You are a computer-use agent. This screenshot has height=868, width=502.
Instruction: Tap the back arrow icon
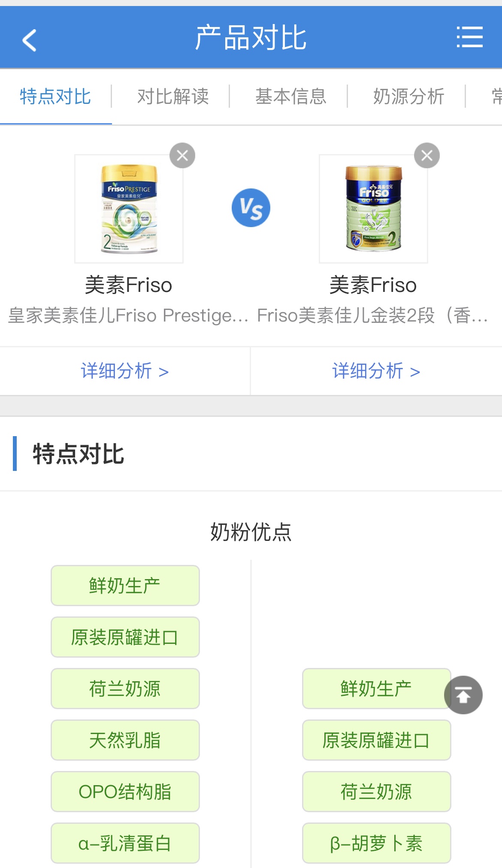pyautogui.click(x=29, y=40)
